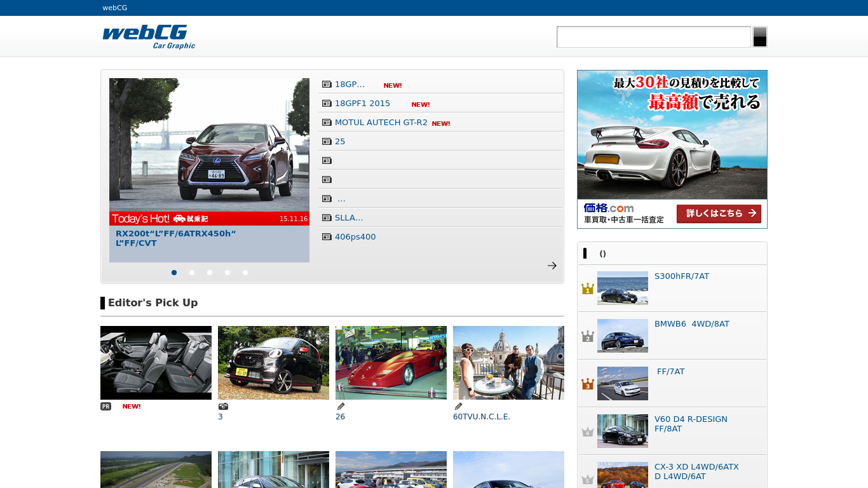The width and height of the screenshot is (868, 488).
Task: Click news icon beside 18GPF1 2015
Action: pos(327,104)
